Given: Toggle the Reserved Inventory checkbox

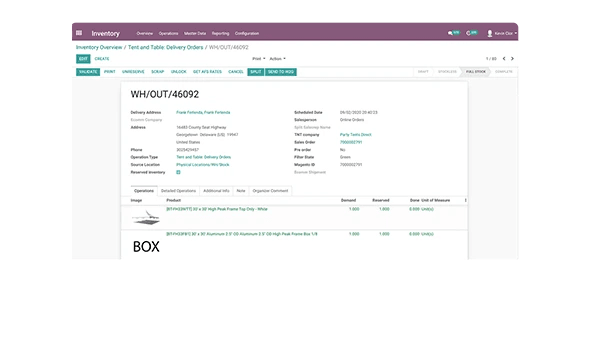Looking at the screenshot, I should point(178,172).
